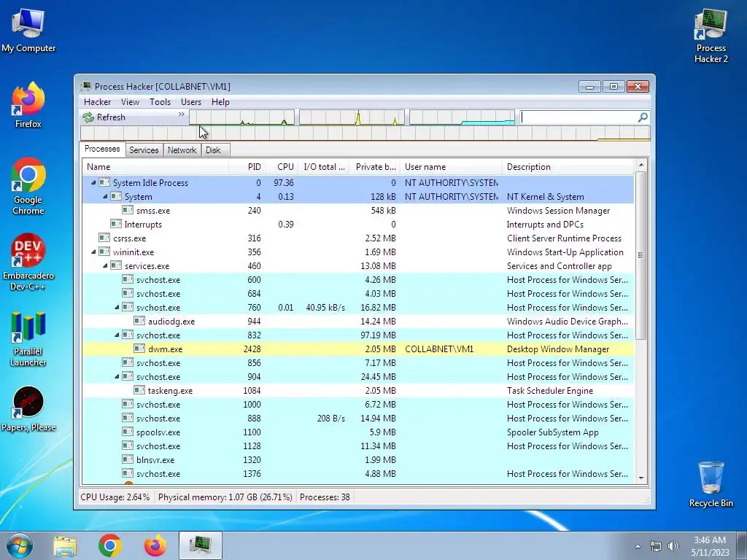Click the blnsvr.exe process icon
The height and width of the screenshot is (560, 747).
[x=127, y=459]
